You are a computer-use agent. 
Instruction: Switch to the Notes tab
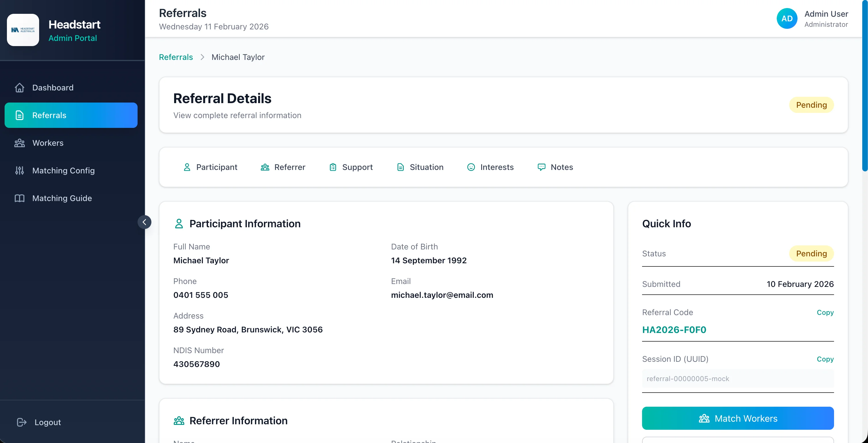click(x=555, y=167)
